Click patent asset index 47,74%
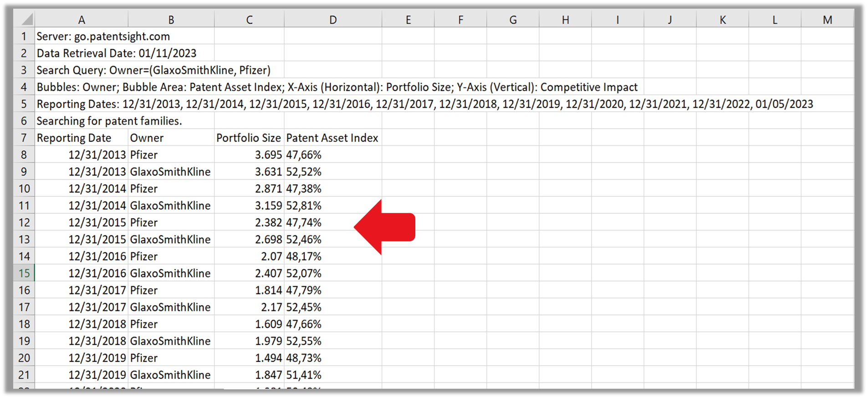Screen dimensions: 868x398 [x=333, y=222]
